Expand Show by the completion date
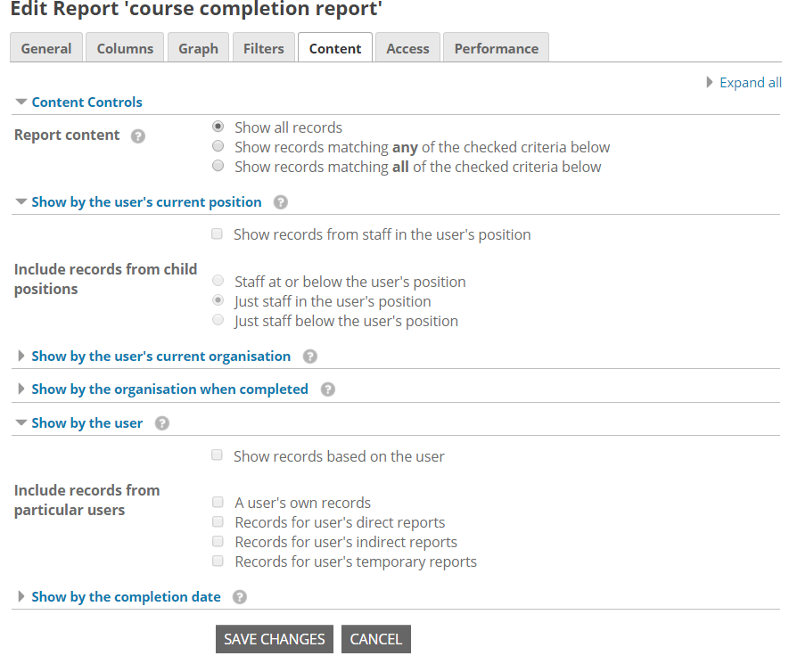 pyautogui.click(x=126, y=596)
